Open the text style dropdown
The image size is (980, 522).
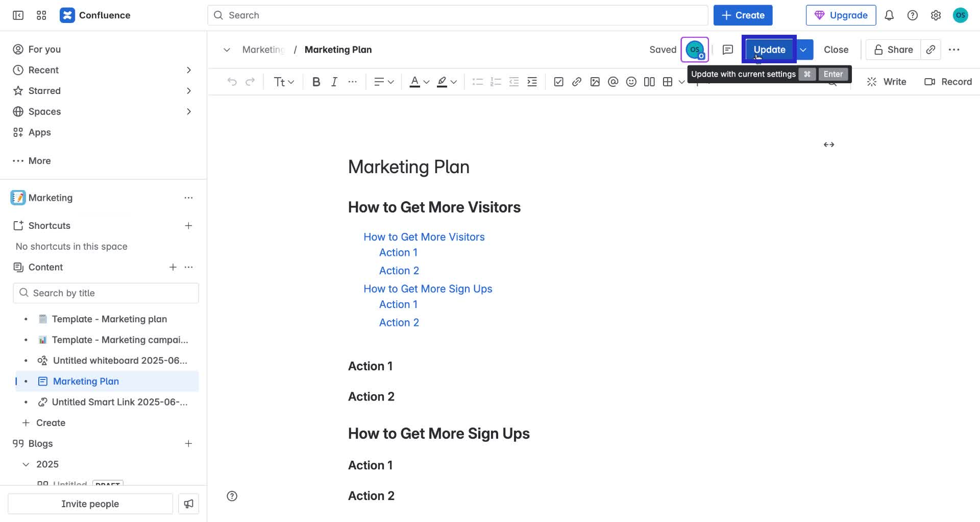pos(283,81)
